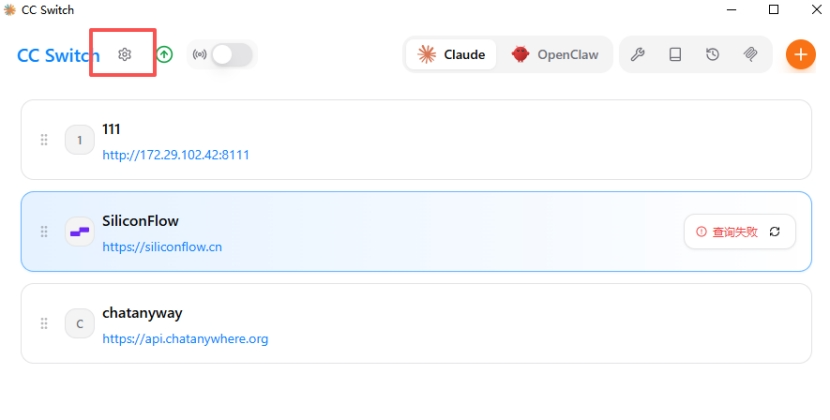Click drag handle of SiliconFlow row
This screenshot has height=420, width=830.
(44, 231)
